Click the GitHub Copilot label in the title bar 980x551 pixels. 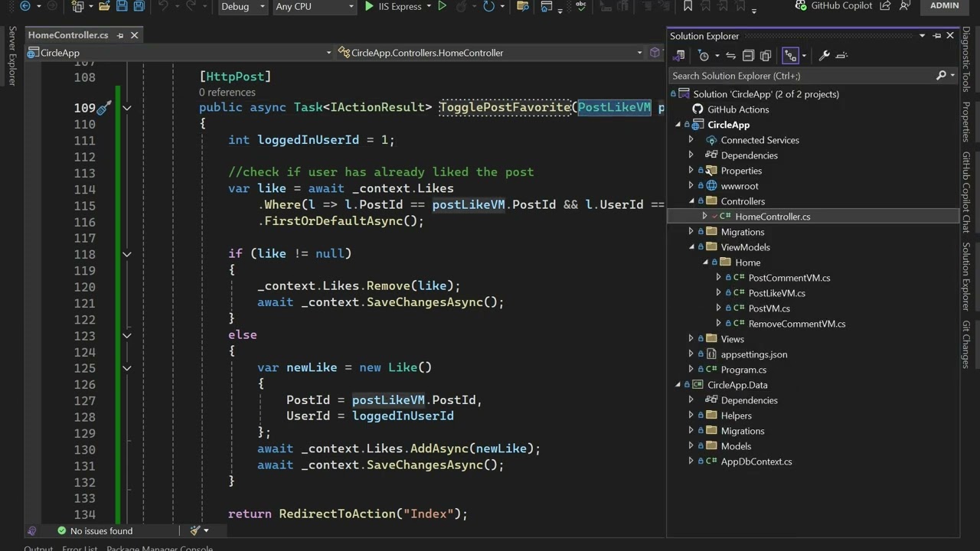point(841,5)
